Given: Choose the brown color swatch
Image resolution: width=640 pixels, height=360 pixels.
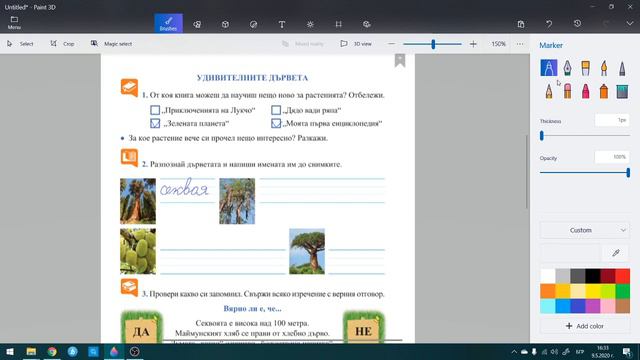Looking at the screenshot, I should pos(622,306).
